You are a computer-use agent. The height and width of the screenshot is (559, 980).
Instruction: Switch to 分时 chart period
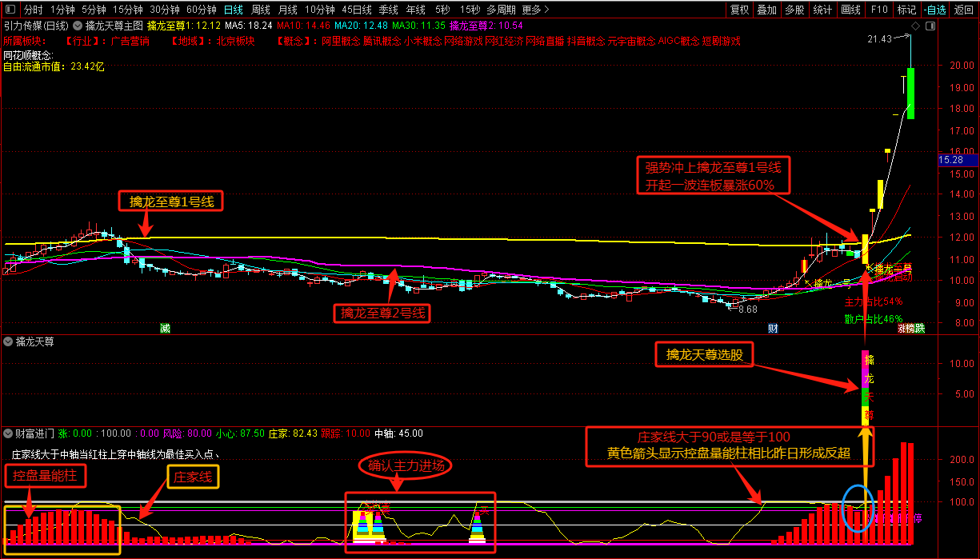33,10
